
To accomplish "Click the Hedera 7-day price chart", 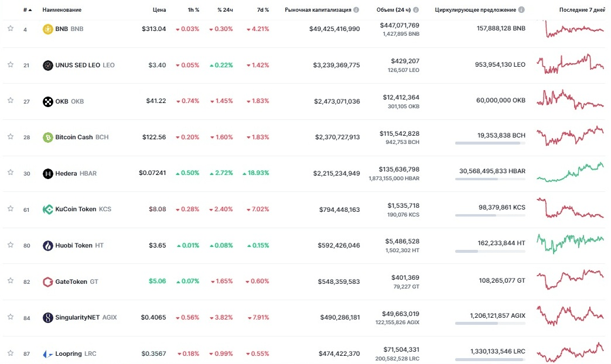I will pos(570,173).
